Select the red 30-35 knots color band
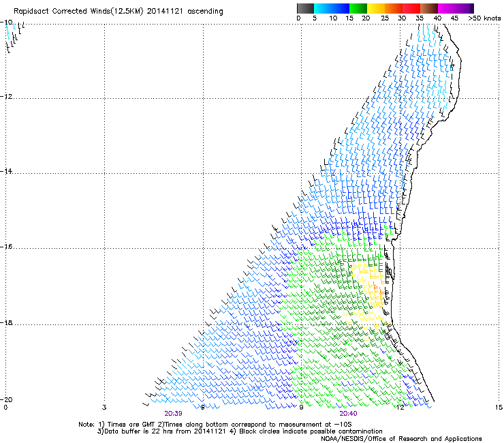This screenshot has height=443, width=504. tap(411, 8)
